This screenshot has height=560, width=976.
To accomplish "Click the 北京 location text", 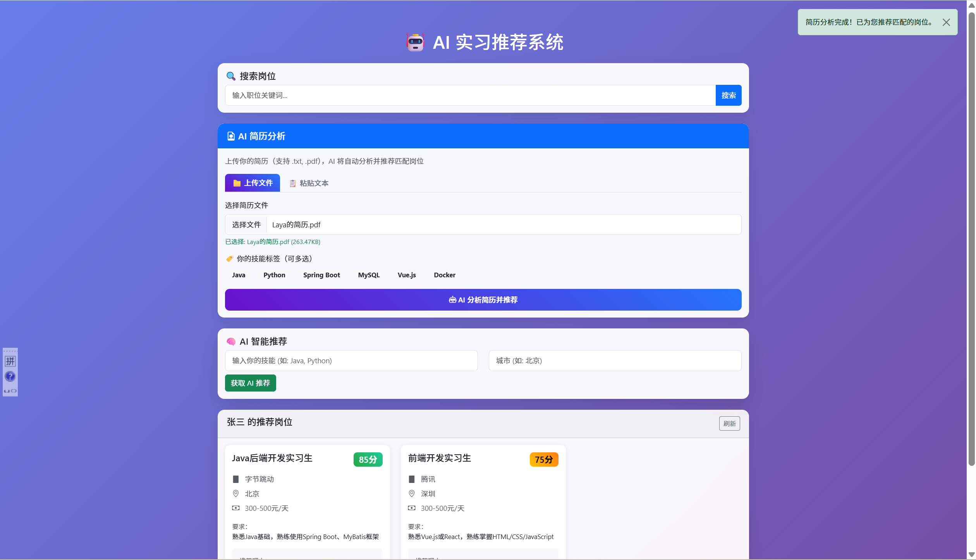I will [252, 494].
